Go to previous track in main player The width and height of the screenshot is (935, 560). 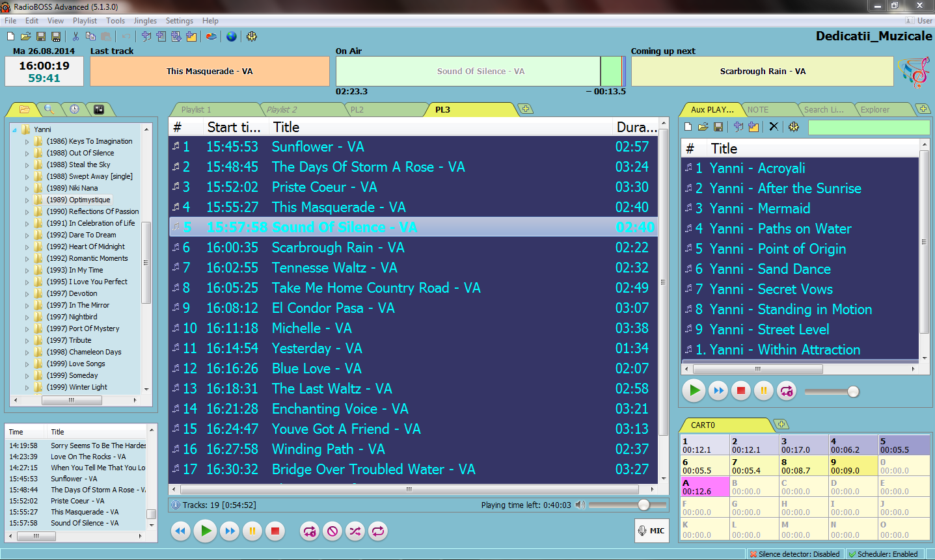[x=181, y=531]
